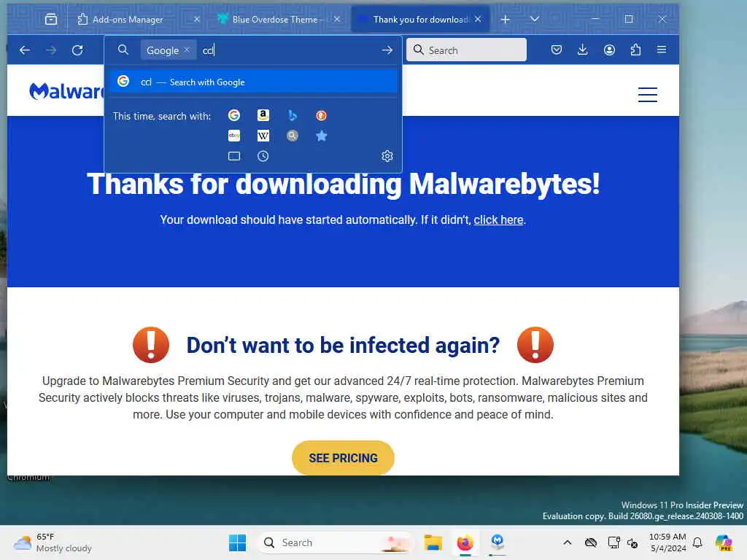Expand the list all tabs chevron

click(x=535, y=19)
